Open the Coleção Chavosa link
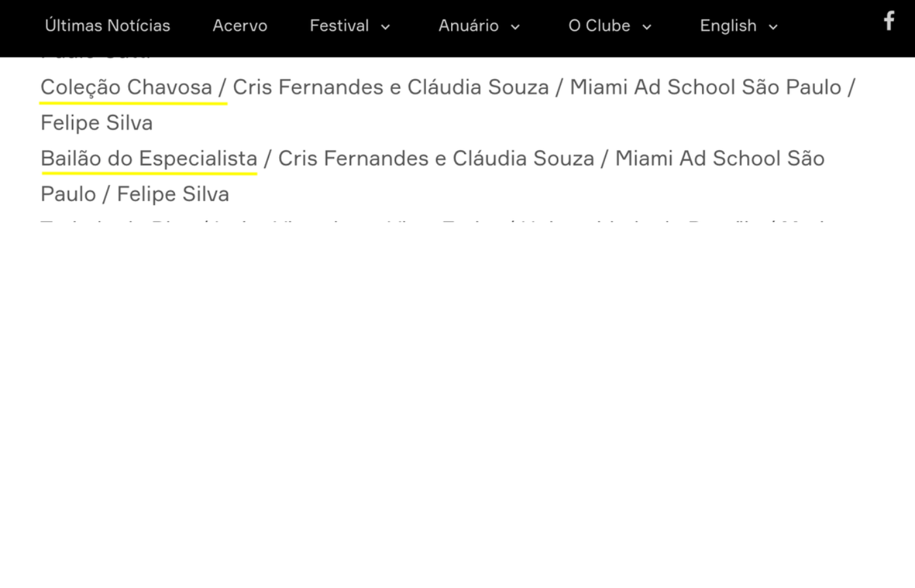The height and width of the screenshot is (588, 915). click(x=126, y=87)
